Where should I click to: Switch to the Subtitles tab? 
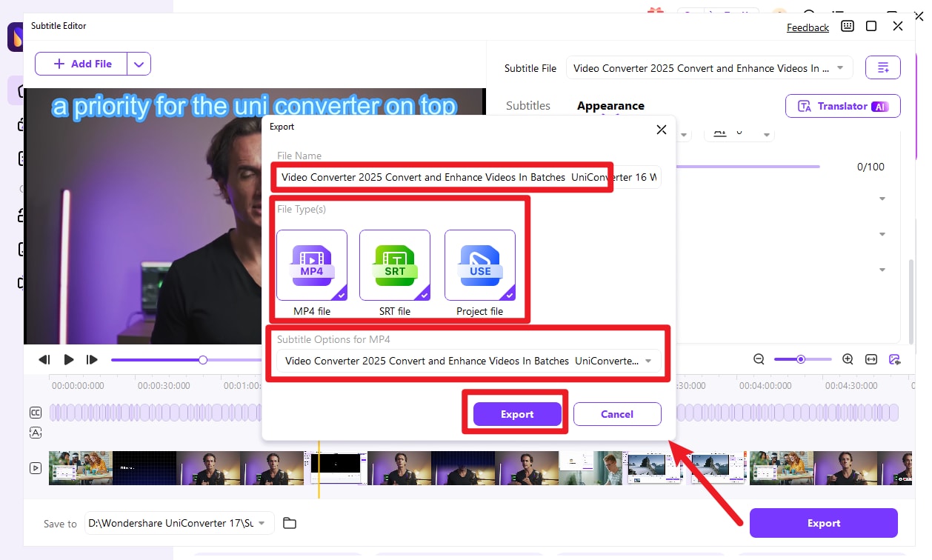[527, 105]
